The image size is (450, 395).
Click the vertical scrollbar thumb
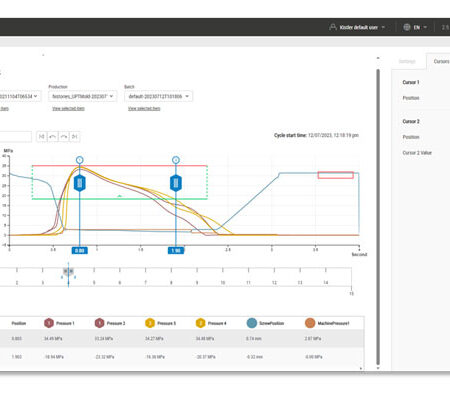tap(378, 217)
